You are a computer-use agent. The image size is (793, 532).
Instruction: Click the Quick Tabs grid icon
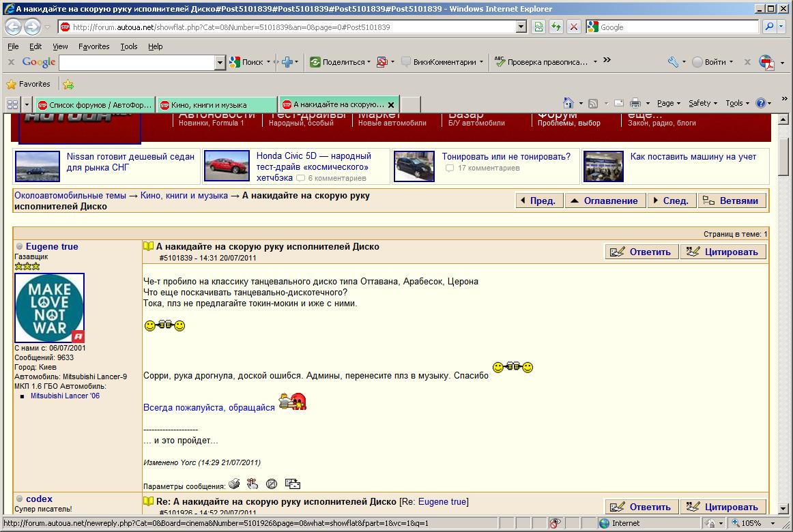(12, 105)
